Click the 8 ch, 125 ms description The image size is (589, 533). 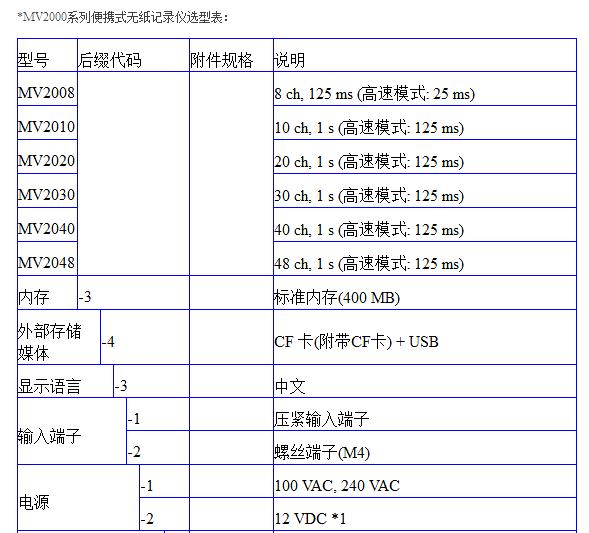[425, 89]
